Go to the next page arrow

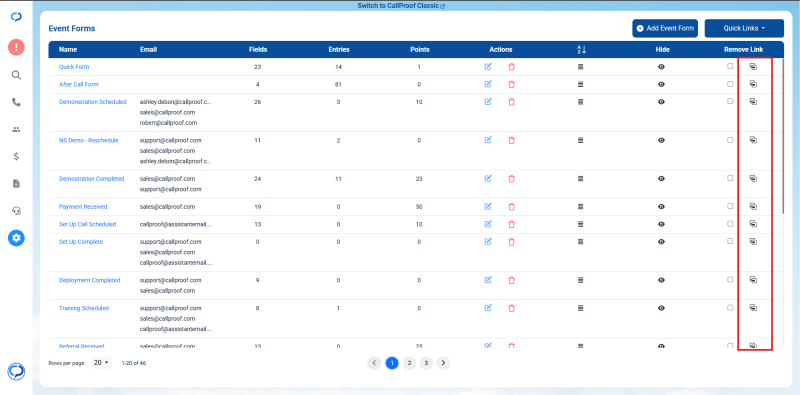pyautogui.click(x=443, y=363)
